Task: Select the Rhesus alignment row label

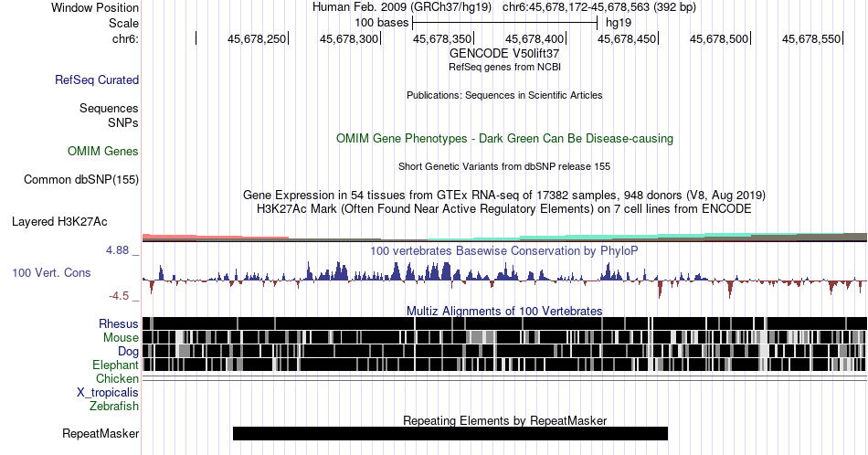Action: tap(119, 323)
